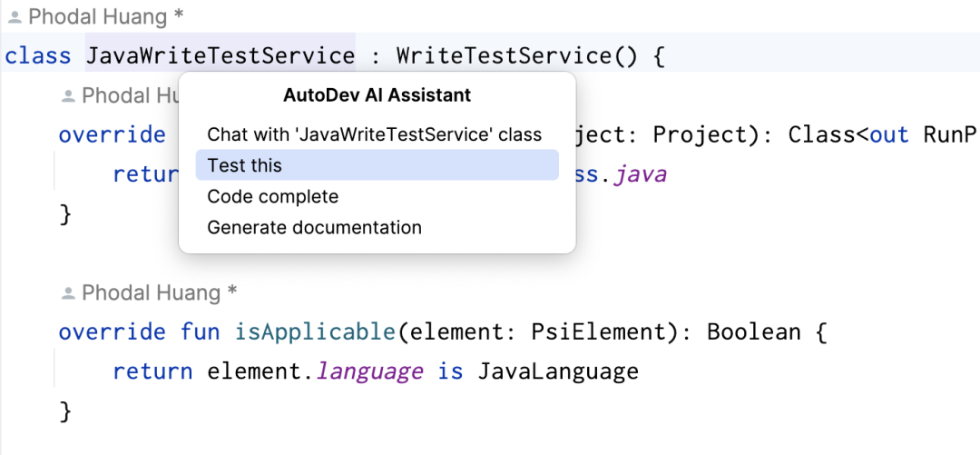Click the JavaLanguage identifier
This screenshot has height=455, width=980.
pyautogui.click(x=558, y=371)
